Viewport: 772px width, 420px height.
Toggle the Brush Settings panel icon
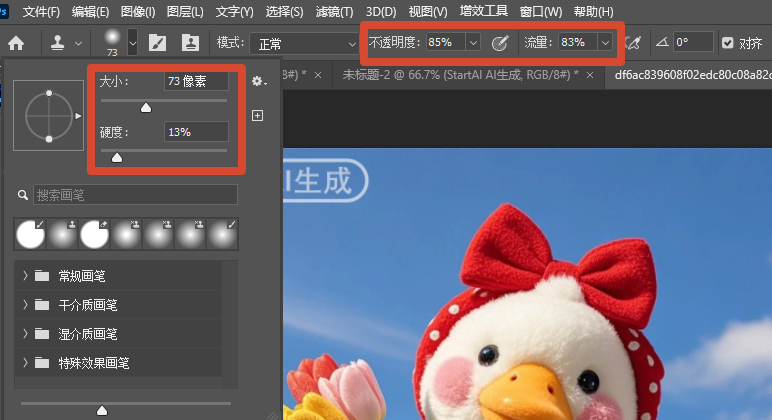(x=158, y=43)
